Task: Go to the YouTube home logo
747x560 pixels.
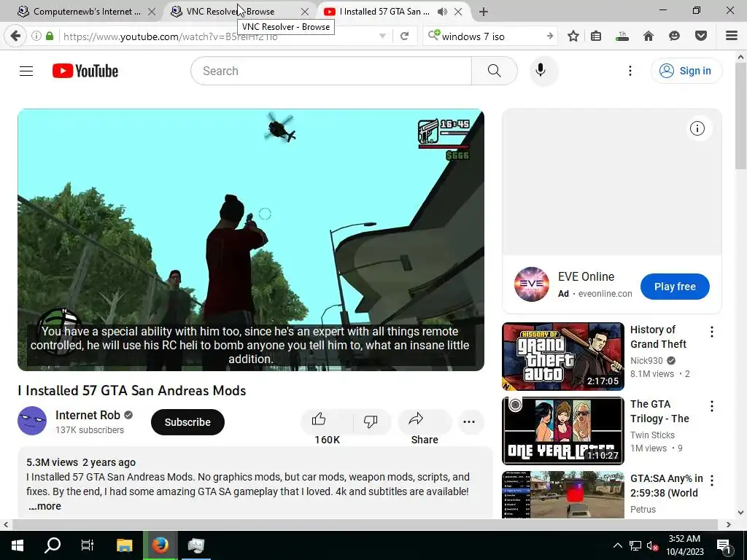Action: tap(85, 71)
